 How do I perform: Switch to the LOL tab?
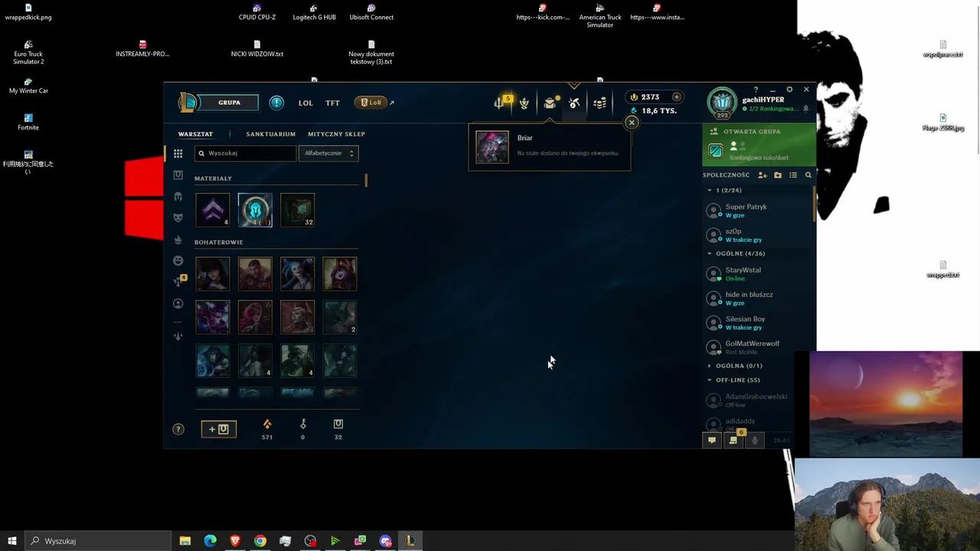point(305,103)
